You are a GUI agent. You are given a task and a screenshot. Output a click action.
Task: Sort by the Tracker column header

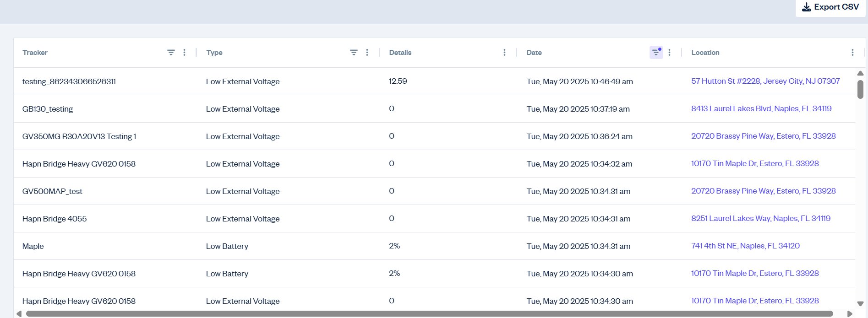(x=35, y=53)
